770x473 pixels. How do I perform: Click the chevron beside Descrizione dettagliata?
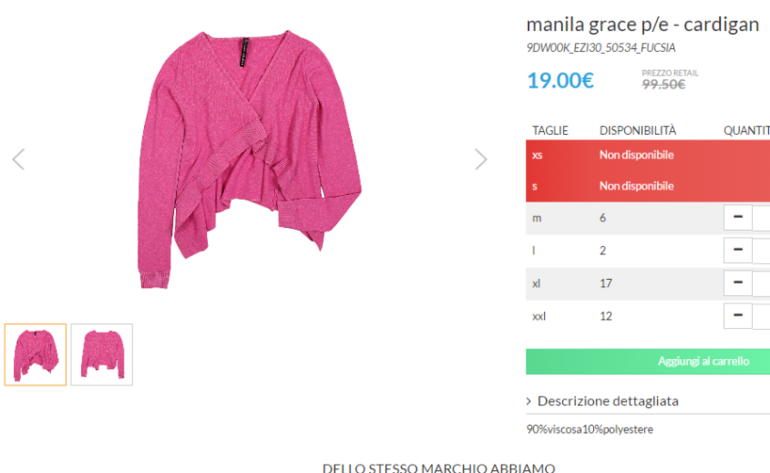529,401
